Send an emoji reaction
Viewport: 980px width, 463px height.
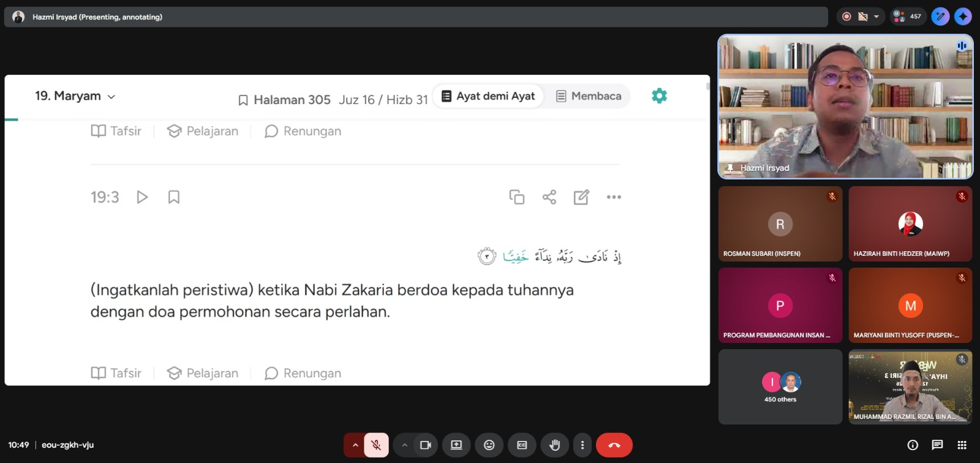click(489, 445)
